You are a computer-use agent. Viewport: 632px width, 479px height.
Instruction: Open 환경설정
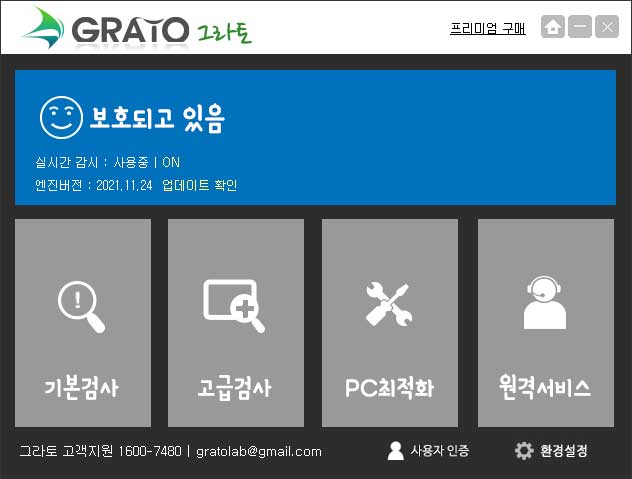click(563, 450)
